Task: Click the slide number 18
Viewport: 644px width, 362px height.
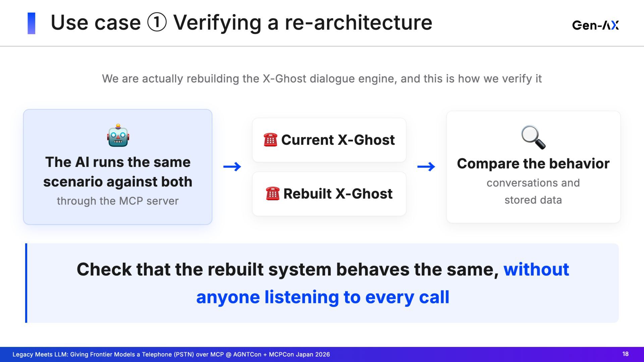Action: coord(625,354)
